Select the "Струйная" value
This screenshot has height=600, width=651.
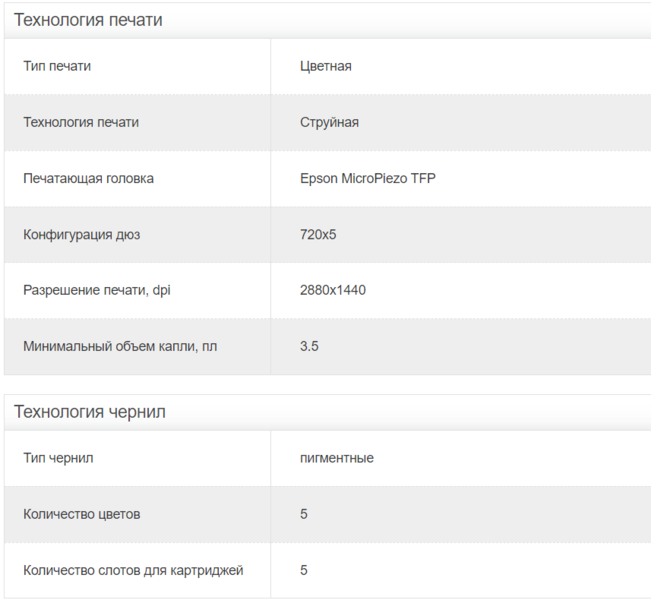[x=329, y=122]
